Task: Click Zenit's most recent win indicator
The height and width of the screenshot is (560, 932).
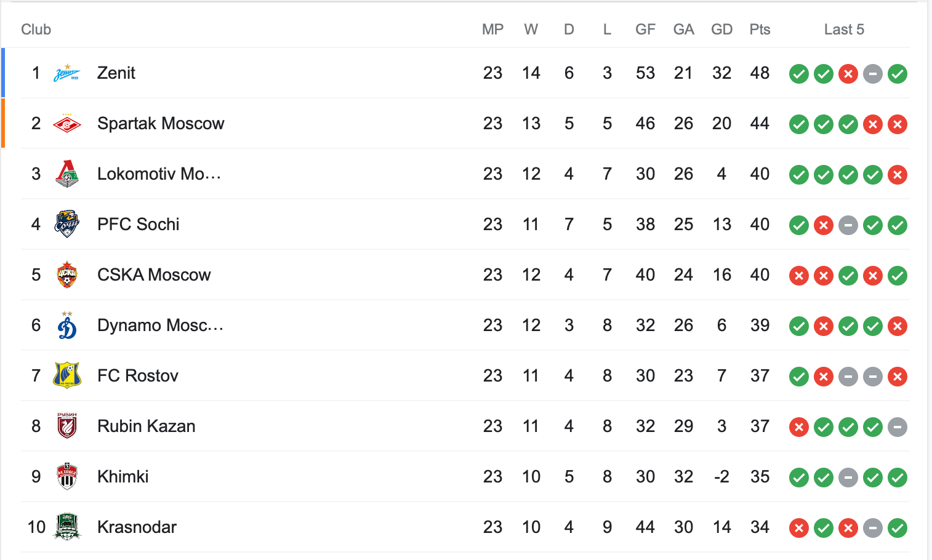Action: click(x=898, y=74)
